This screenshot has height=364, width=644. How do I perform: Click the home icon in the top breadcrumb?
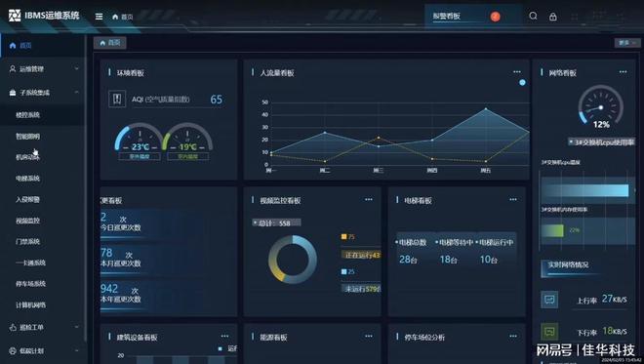coord(115,17)
